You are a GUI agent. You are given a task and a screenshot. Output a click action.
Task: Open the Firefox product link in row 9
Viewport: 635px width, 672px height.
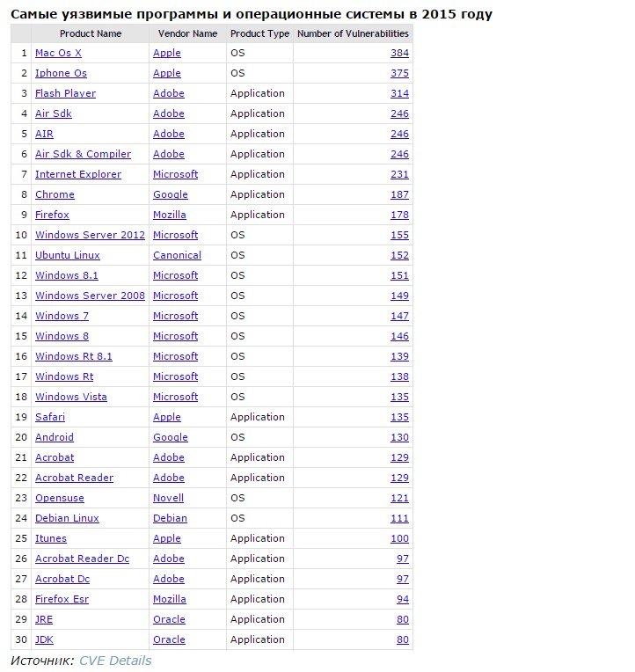coord(52,215)
